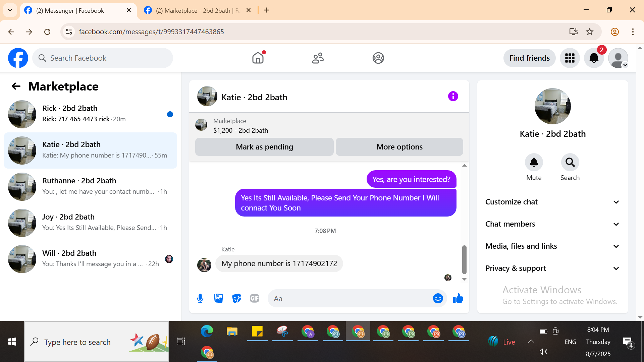Viewport: 644px width, 362px height.
Task: Close the Marketplace browser tab
Action: pos(249,10)
